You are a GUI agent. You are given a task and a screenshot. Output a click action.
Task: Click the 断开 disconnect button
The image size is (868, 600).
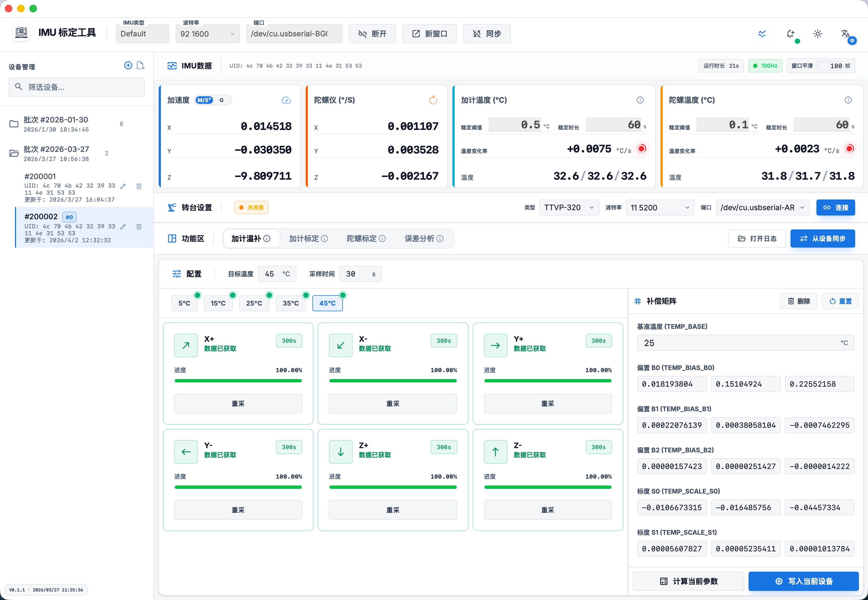tap(372, 34)
